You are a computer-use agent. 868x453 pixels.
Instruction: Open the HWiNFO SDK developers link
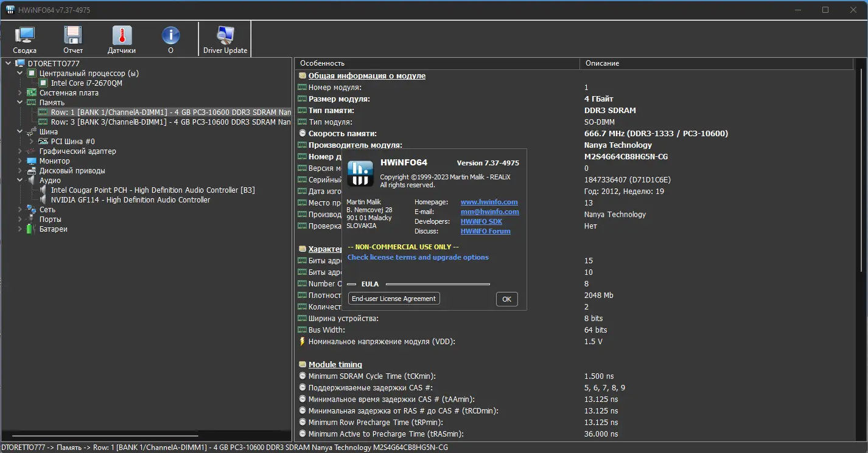pos(481,221)
